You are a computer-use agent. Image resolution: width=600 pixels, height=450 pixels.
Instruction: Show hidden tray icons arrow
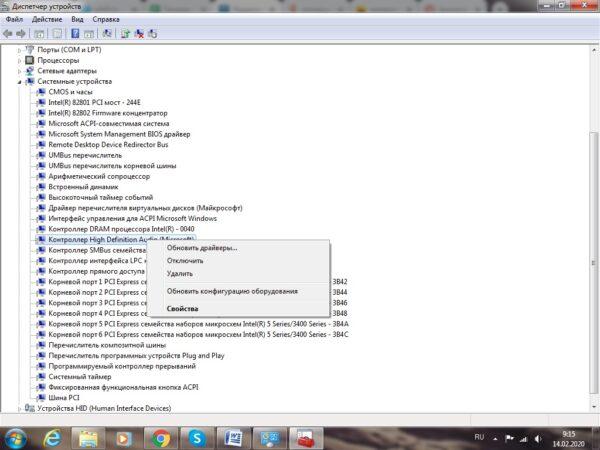[495, 439]
